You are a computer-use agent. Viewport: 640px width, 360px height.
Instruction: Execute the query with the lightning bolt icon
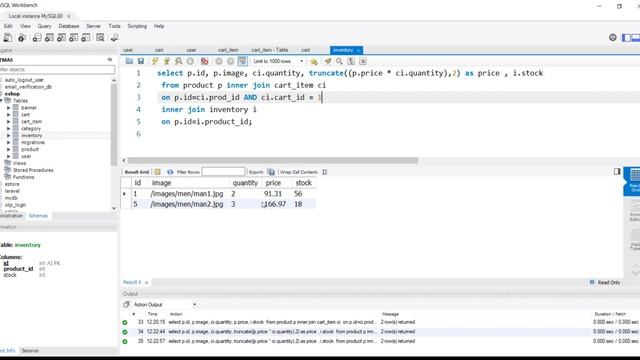[155, 61]
